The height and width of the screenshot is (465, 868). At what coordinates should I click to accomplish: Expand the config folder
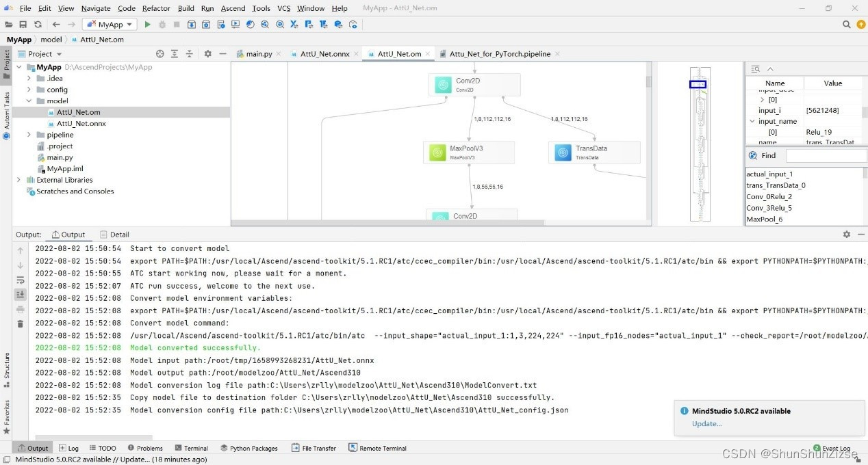pyautogui.click(x=29, y=90)
